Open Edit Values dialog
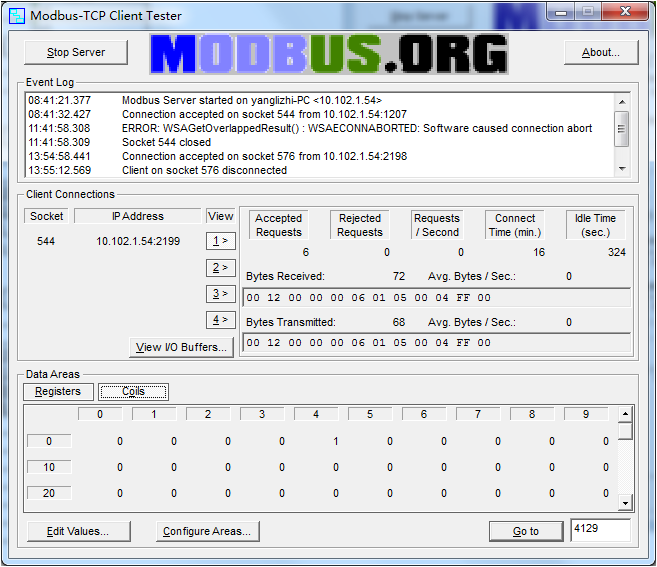Screen dimensions: 657x567 coord(78,531)
